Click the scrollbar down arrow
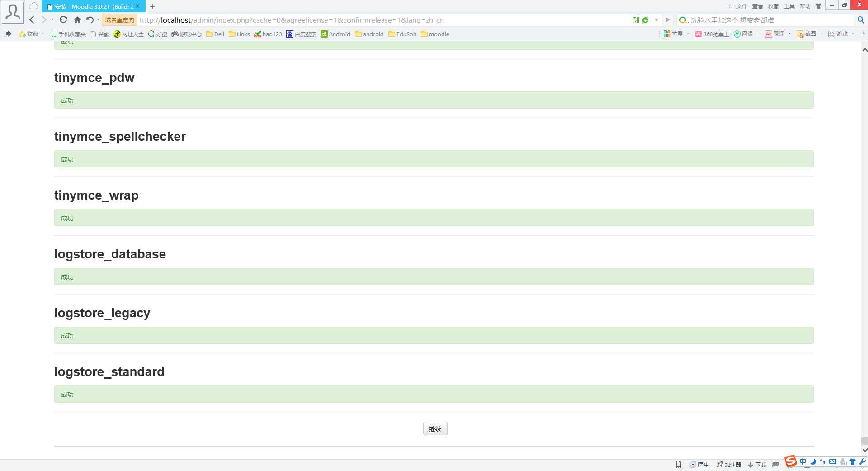This screenshot has width=868, height=471. (864, 450)
